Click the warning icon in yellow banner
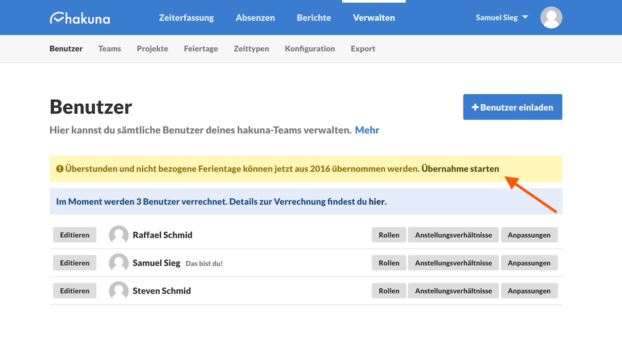The width and height of the screenshot is (622, 364). [60, 169]
